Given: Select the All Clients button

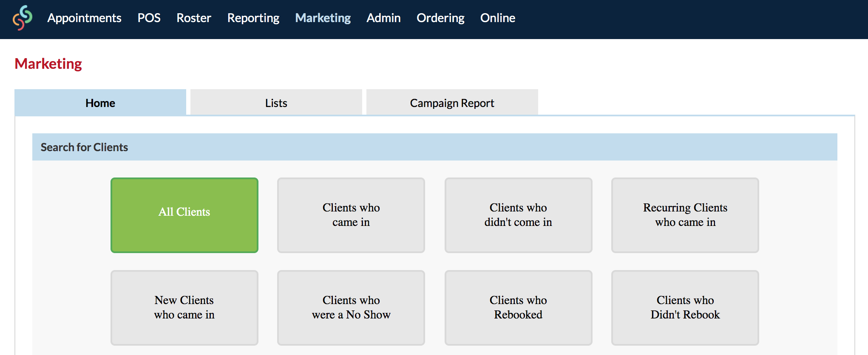Looking at the screenshot, I should pyautogui.click(x=184, y=215).
